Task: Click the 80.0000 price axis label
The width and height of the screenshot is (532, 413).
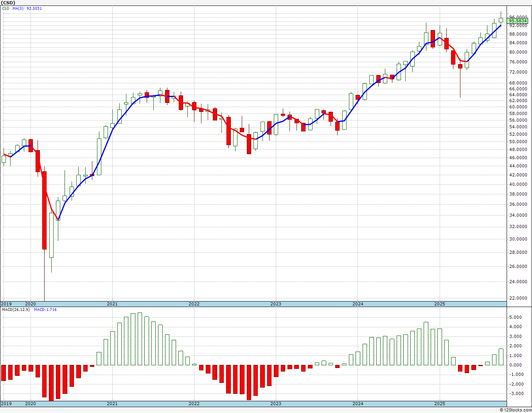Action: [519, 52]
